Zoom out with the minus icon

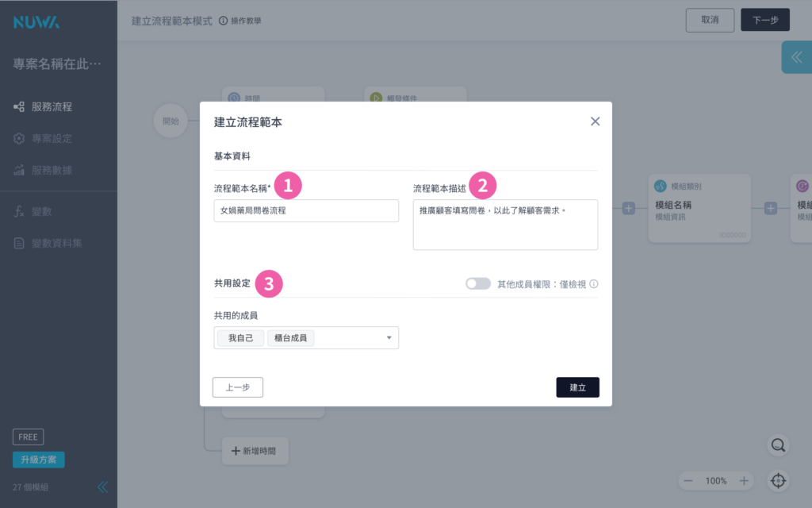click(x=688, y=481)
